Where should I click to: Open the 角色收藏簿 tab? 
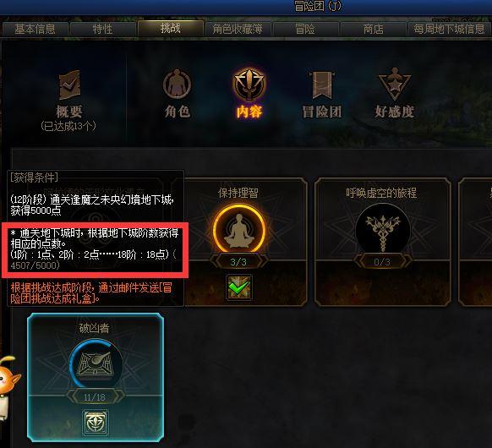[x=238, y=30]
